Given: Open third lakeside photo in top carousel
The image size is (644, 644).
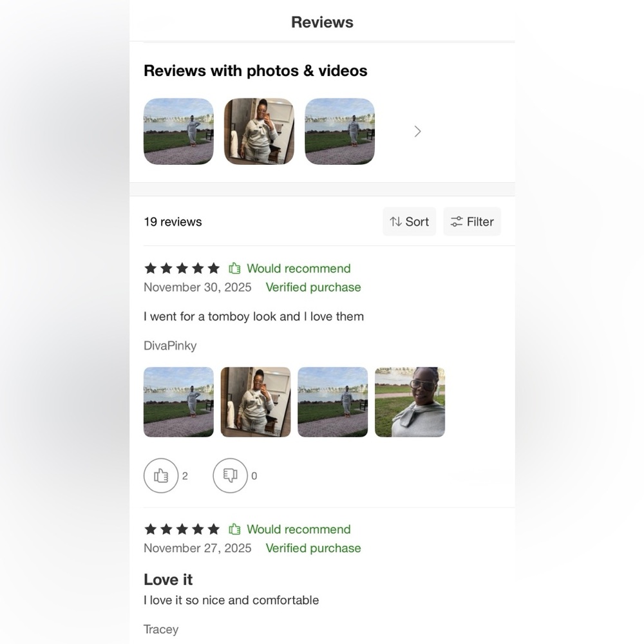Looking at the screenshot, I should pyautogui.click(x=339, y=131).
